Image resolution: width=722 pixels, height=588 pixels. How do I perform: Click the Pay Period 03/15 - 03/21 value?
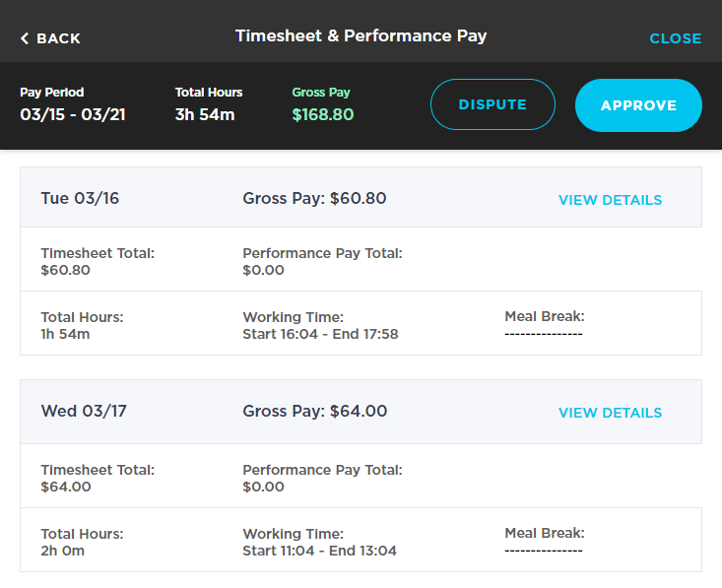click(x=73, y=114)
